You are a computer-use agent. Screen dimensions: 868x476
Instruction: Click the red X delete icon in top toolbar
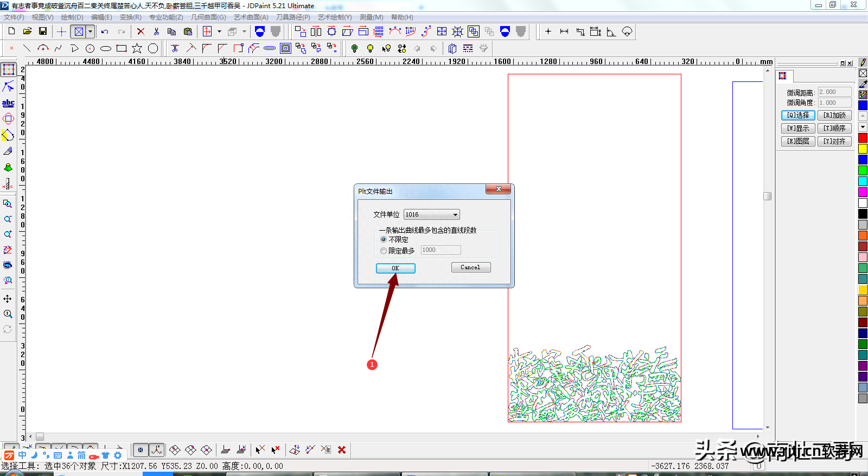tap(141, 31)
